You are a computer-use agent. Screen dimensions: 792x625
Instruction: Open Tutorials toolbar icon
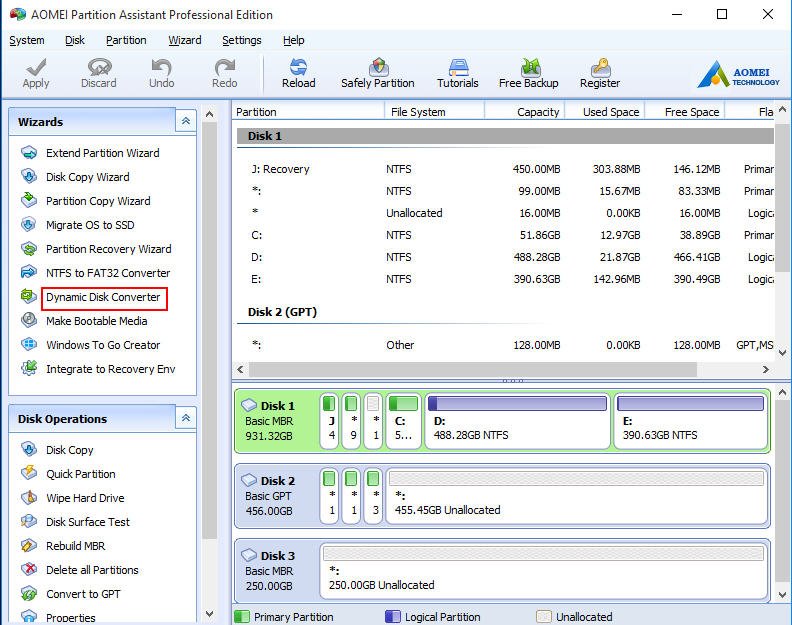[458, 67]
